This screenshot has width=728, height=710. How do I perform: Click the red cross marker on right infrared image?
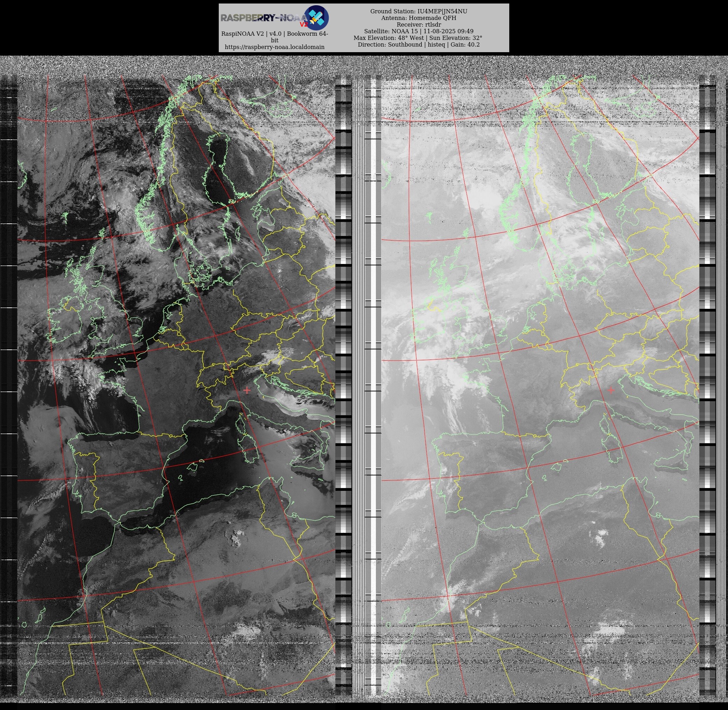point(611,390)
